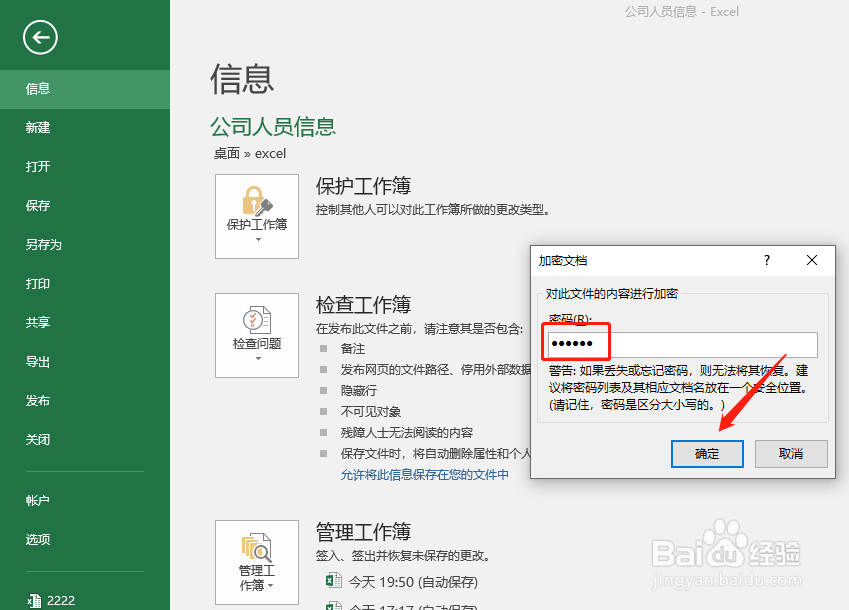Image resolution: width=849 pixels, height=610 pixels.
Task: Select 打印 (Print) in the sidebar
Action: [x=38, y=283]
